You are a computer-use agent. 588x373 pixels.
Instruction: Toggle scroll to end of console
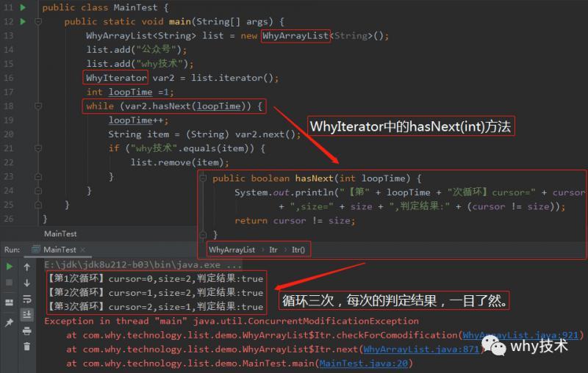pyautogui.click(x=27, y=314)
